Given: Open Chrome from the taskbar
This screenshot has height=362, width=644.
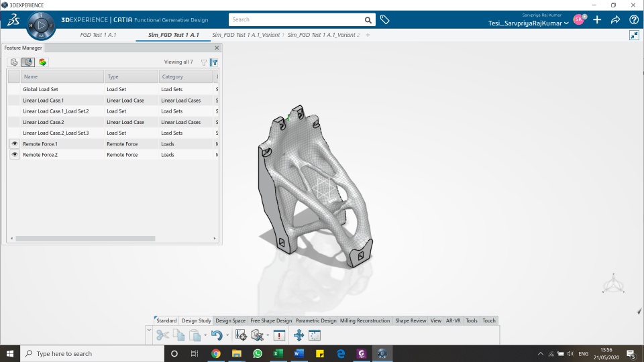Looking at the screenshot, I should pyautogui.click(x=215, y=353).
